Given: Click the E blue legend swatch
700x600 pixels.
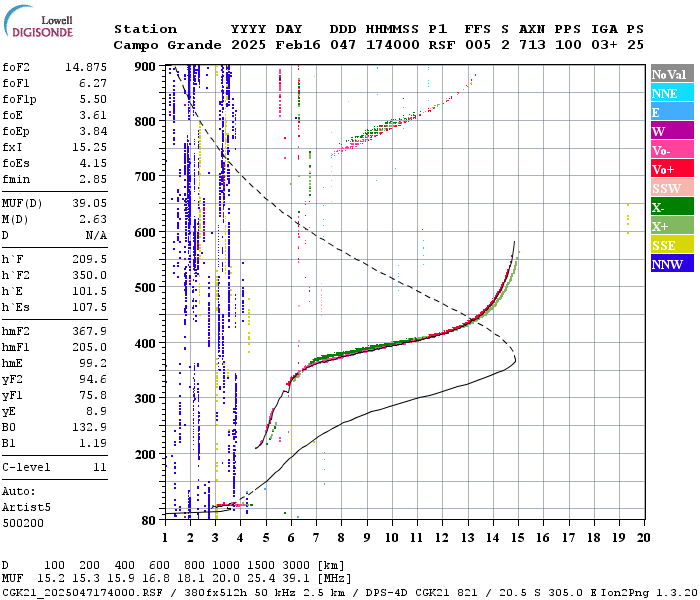Looking at the screenshot, I should pos(672,112).
